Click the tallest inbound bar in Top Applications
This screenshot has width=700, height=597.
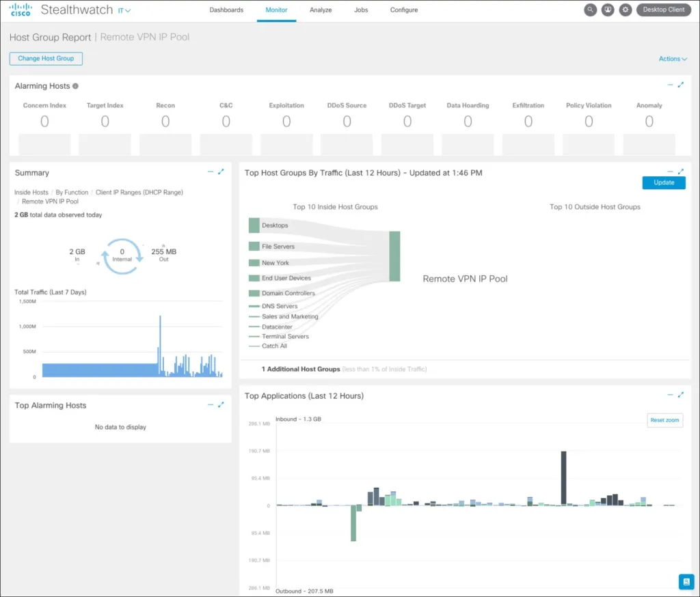point(564,478)
